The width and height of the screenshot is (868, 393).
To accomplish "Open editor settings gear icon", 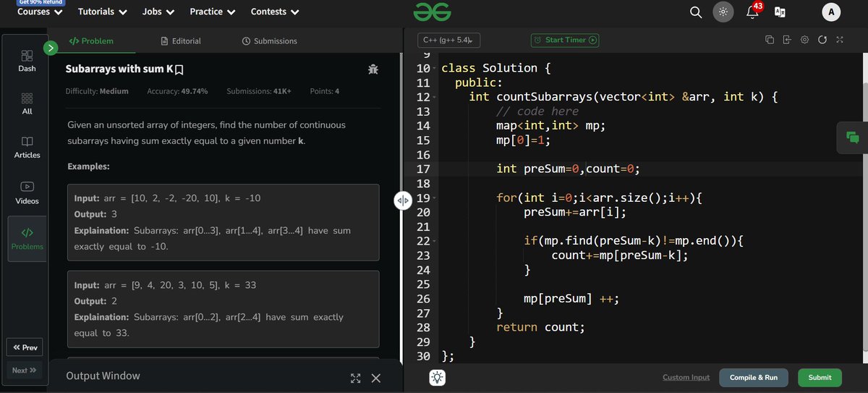I will tap(804, 40).
